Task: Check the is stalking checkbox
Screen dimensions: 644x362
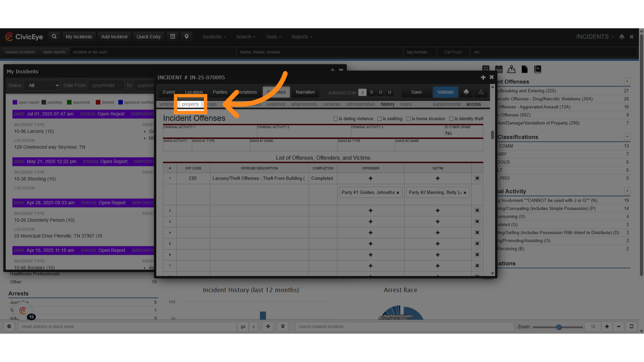Action: point(379,119)
